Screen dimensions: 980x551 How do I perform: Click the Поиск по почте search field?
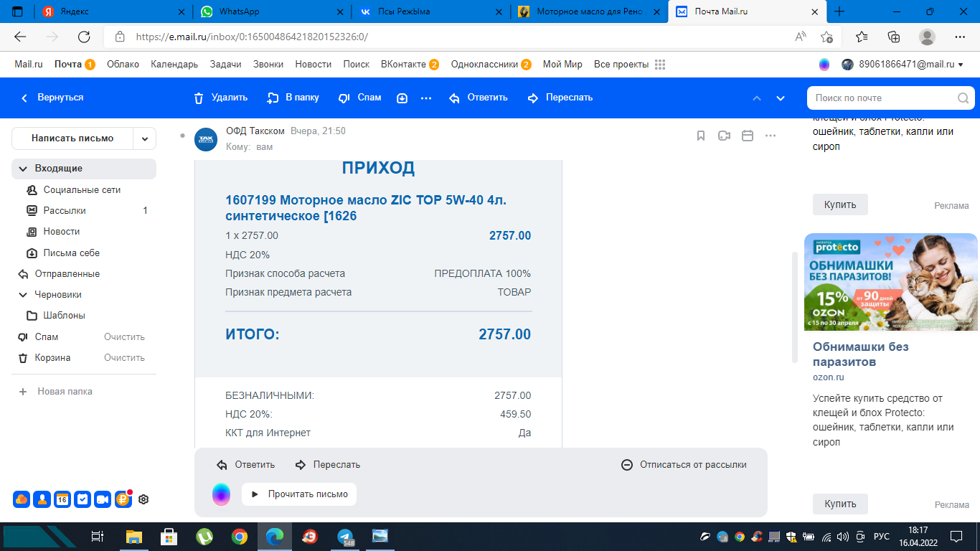pyautogui.click(x=890, y=98)
